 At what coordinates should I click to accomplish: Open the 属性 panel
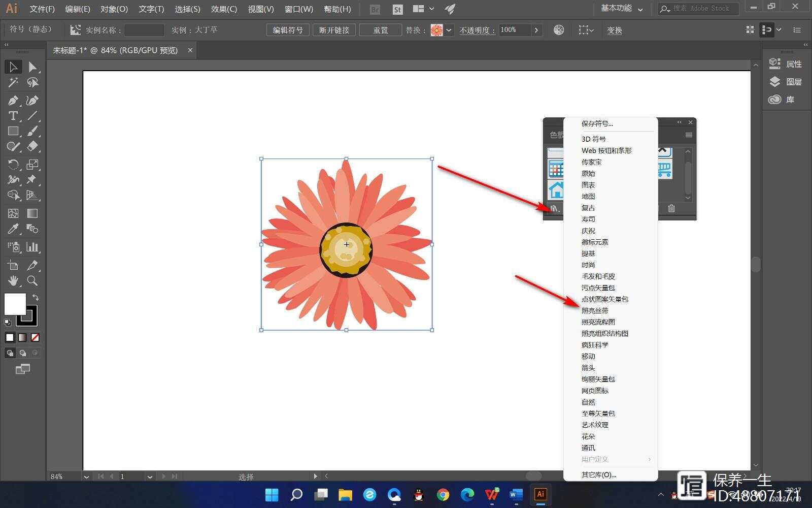(x=785, y=64)
